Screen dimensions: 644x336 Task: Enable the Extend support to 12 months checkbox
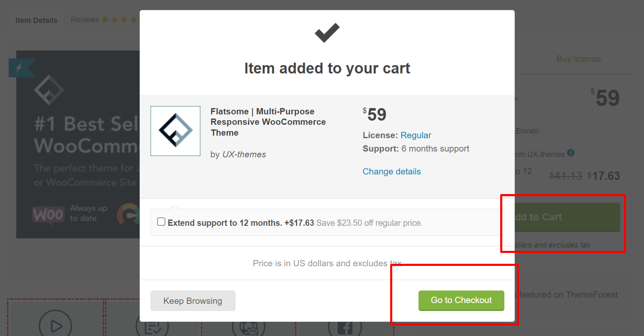point(161,222)
